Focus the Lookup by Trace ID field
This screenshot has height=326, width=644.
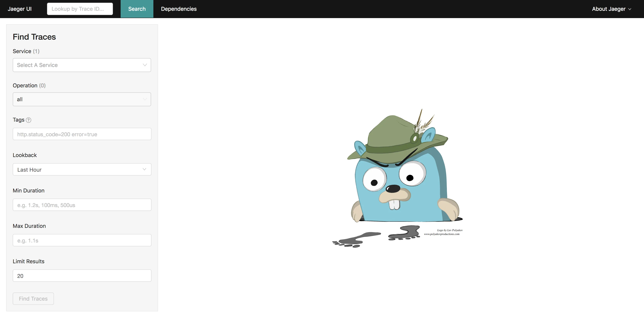pyautogui.click(x=80, y=9)
